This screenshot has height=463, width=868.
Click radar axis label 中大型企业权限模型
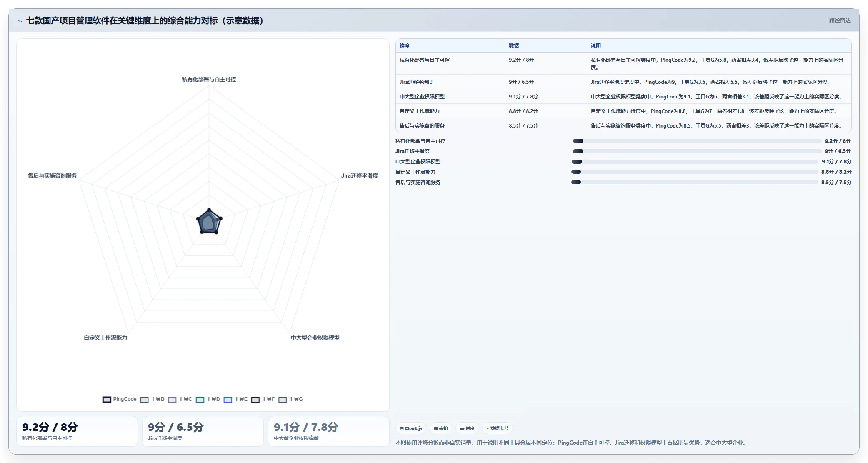pos(315,338)
